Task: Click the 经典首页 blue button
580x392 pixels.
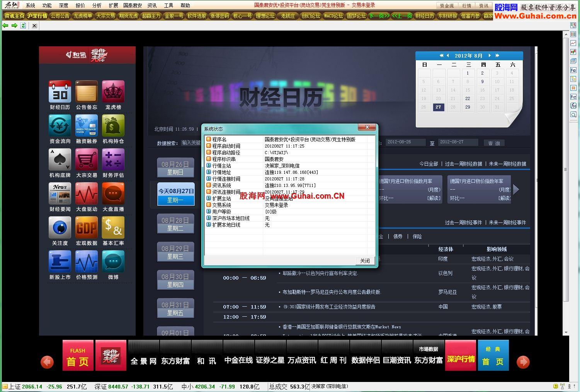Action: tap(493, 355)
